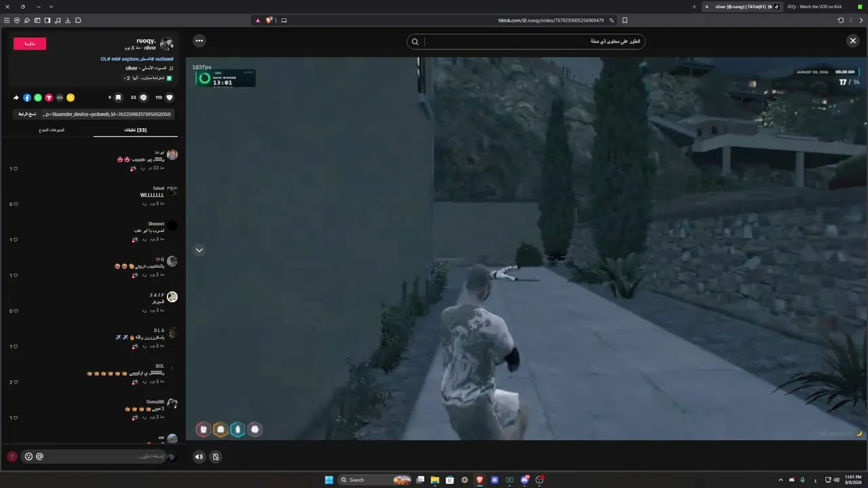Click the share arrow icon
Screen dimensions: 868x488
coord(16,98)
